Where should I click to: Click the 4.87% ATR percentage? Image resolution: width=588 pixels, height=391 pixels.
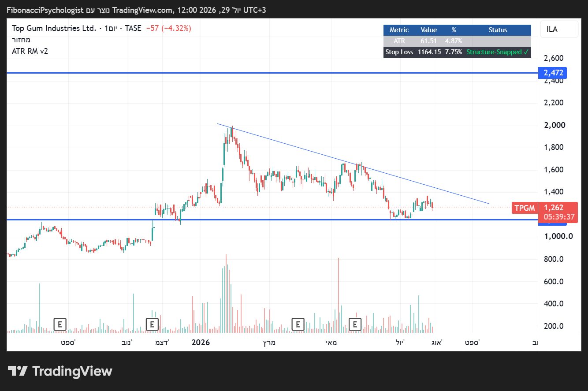click(454, 41)
